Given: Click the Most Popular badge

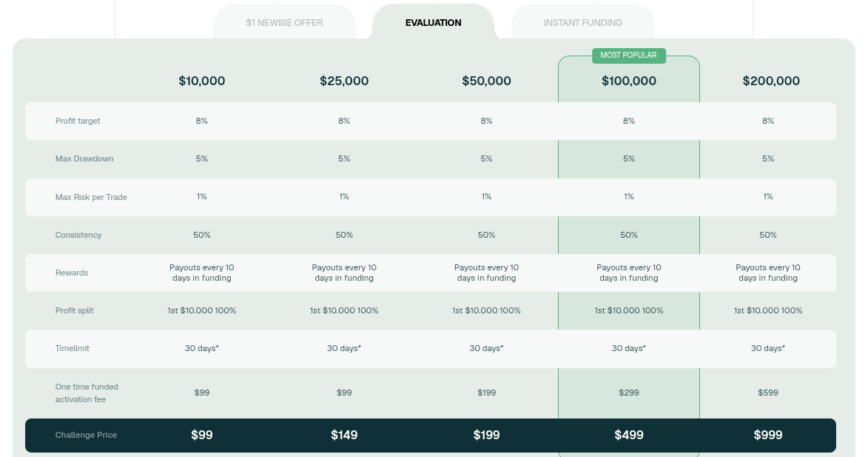Looking at the screenshot, I should pos(628,56).
